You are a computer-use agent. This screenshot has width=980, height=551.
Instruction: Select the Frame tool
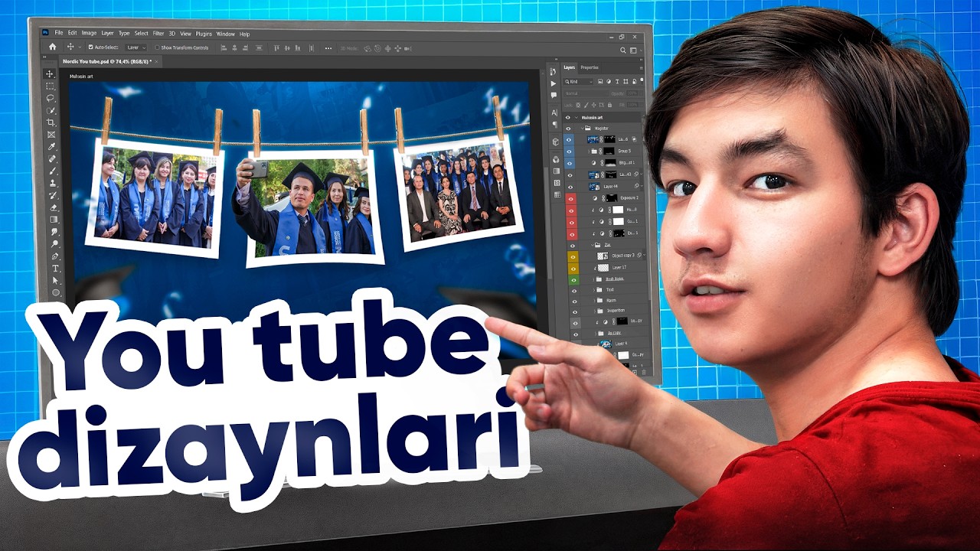tap(51, 135)
